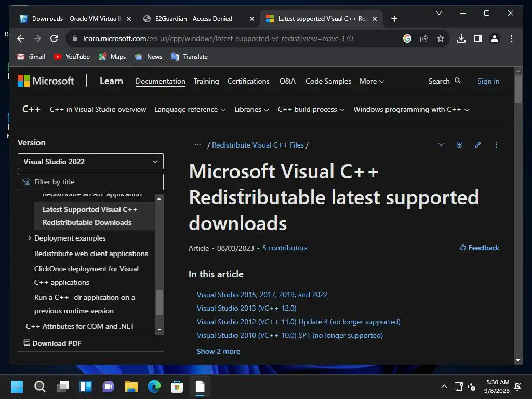The height and width of the screenshot is (399, 532).
Task: Open Run a C++ -clr application item
Action: tap(85, 304)
